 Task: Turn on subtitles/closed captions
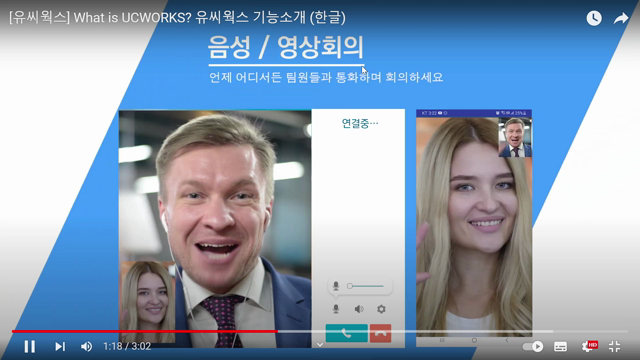560,347
